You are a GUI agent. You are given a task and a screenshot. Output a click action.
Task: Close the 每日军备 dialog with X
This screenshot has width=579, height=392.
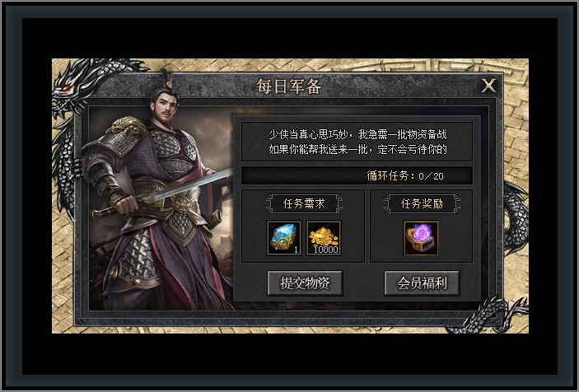coord(488,86)
